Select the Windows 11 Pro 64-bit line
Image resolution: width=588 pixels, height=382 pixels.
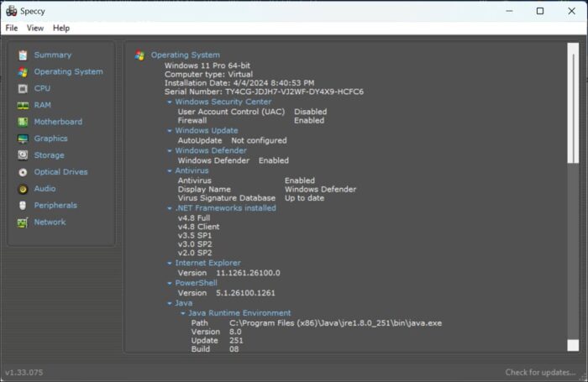(x=207, y=65)
